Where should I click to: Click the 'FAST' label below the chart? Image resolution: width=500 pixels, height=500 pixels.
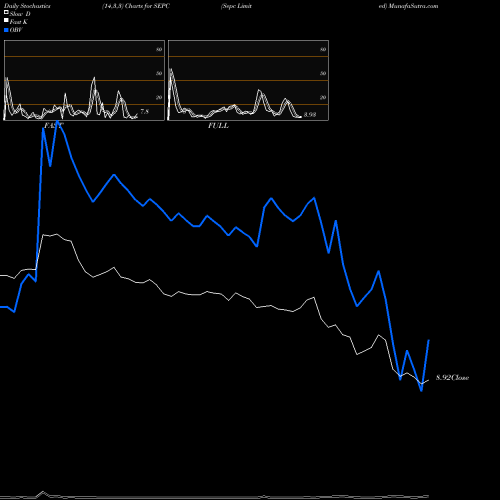(x=54, y=126)
